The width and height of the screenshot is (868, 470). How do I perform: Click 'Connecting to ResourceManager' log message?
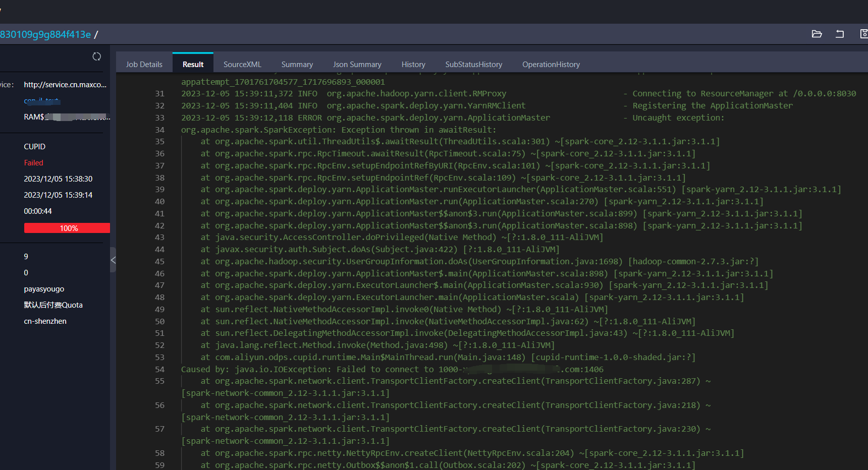coord(744,93)
